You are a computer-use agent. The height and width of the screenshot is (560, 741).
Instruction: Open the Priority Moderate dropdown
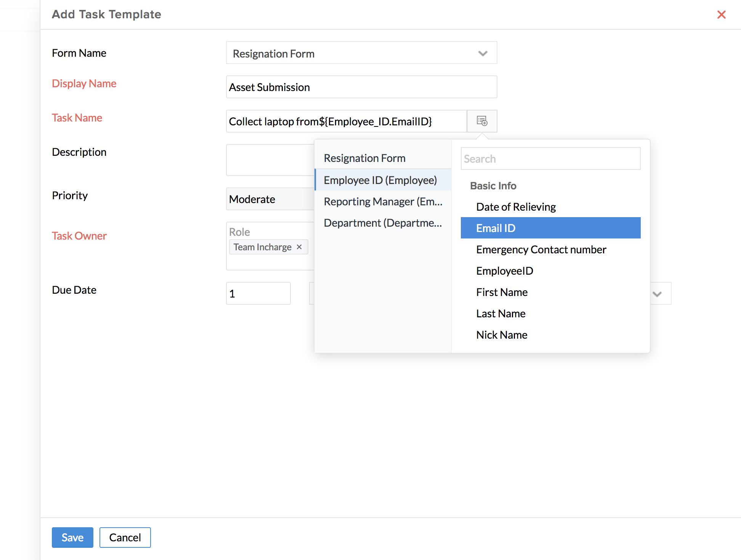point(270,199)
